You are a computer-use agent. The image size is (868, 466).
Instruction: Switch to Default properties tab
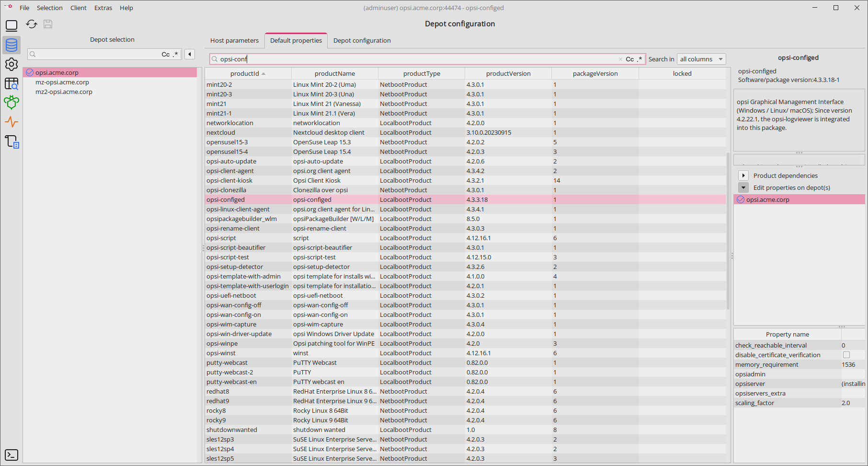[296, 40]
